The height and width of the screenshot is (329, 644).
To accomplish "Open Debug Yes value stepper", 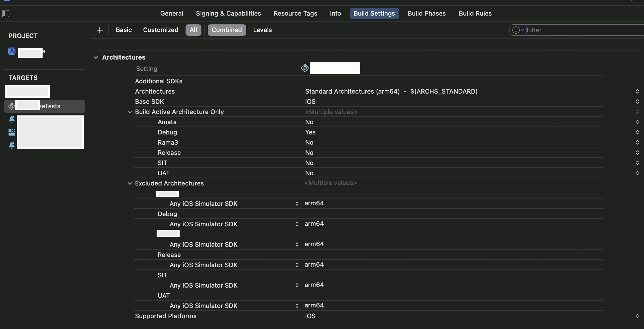I will (x=637, y=132).
